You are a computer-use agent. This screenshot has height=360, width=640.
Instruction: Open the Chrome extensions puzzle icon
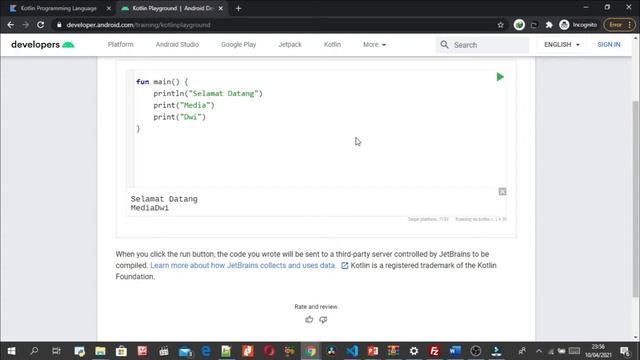pyautogui.click(x=549, y=25)
